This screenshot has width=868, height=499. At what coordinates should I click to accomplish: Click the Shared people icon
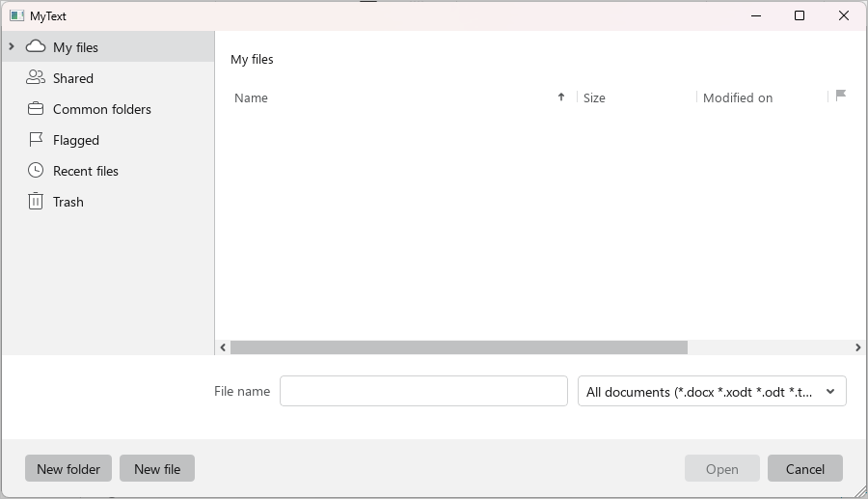point(36,77)
